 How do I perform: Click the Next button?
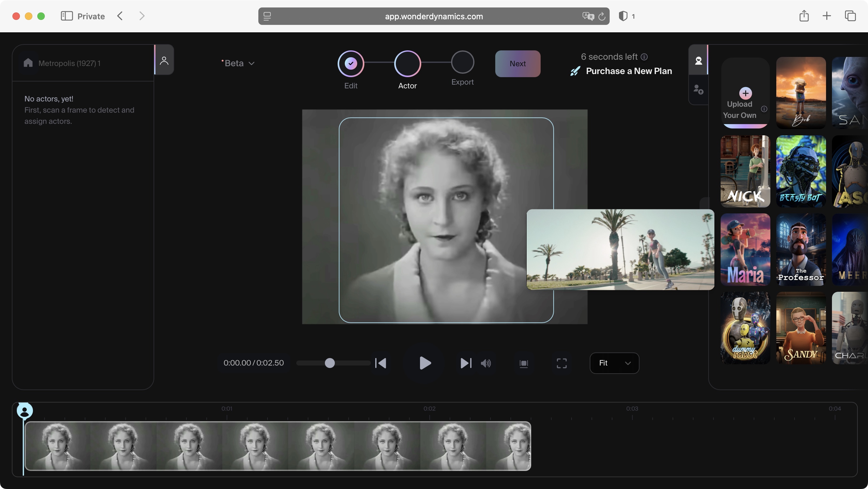[x=518, y=63]
